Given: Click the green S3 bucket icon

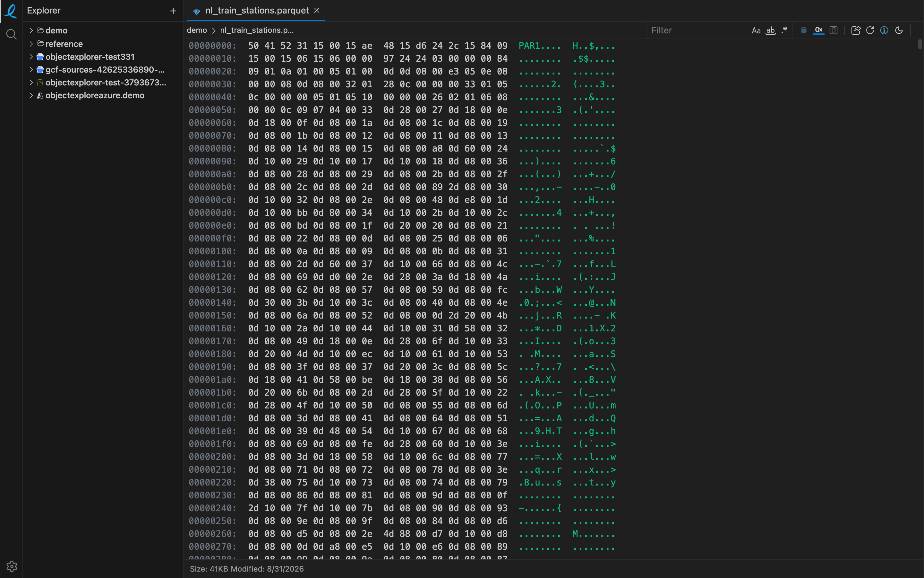Looking at the screenshot, I should 40,83.
